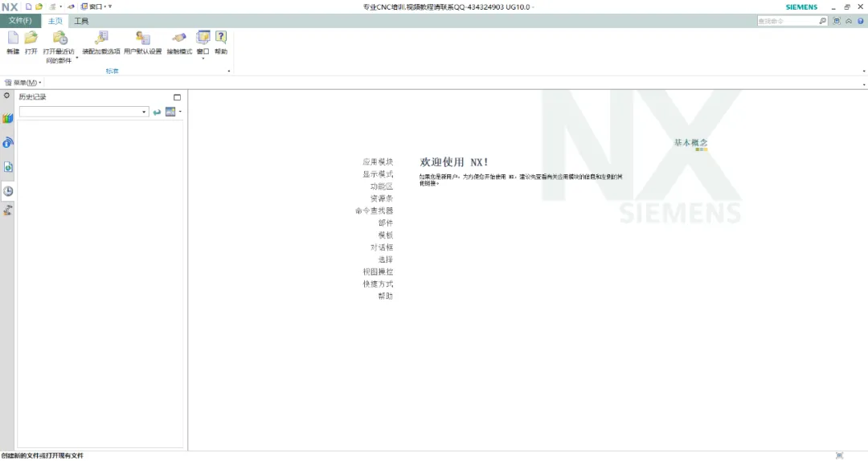868x461 pixels.
Task: Open 标准 group options arrow
Action: (x=229, y=71)
